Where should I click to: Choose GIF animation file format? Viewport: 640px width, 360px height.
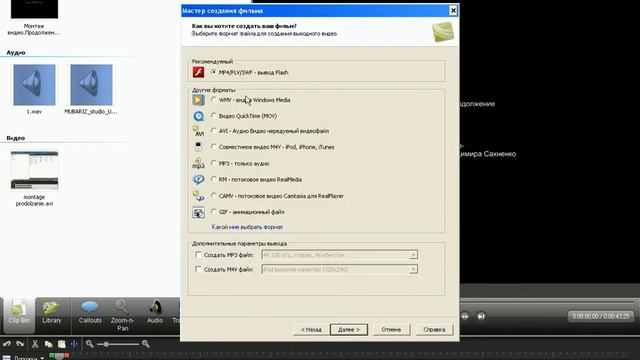point(213,212)
